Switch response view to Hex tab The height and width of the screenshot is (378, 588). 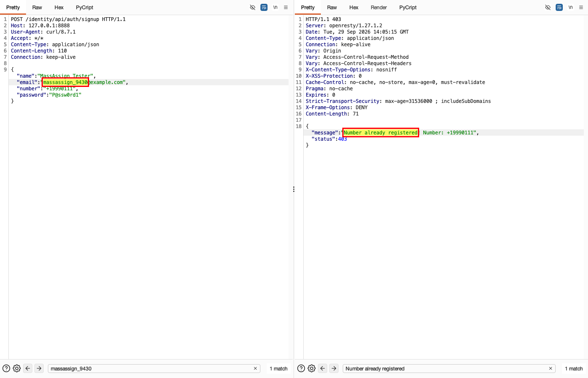pos(354,8)
